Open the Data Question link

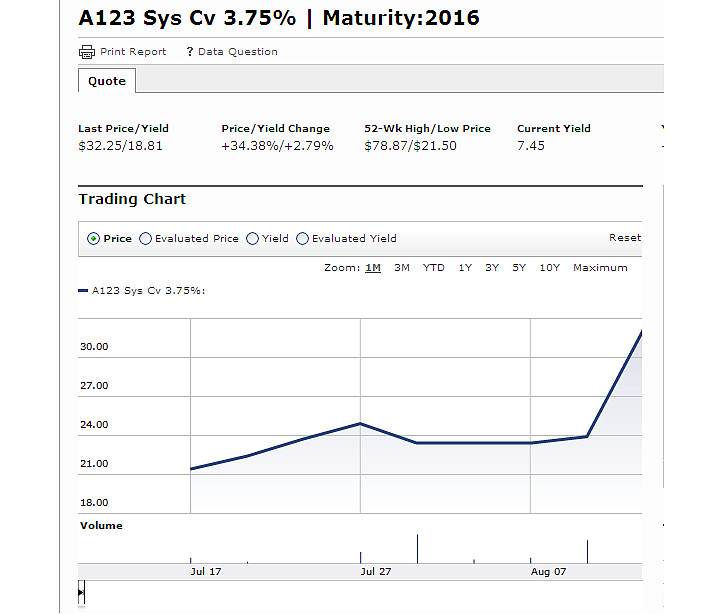238,51
